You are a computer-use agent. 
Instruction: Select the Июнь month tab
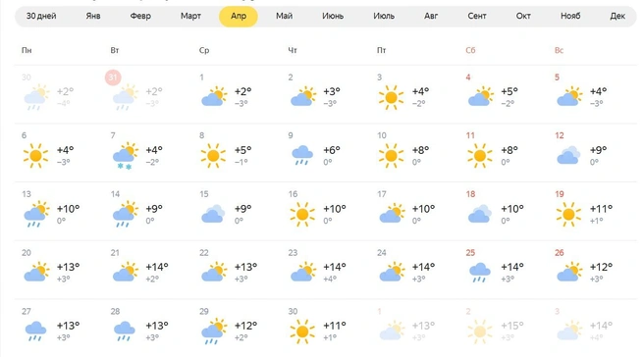click(332, 16)
